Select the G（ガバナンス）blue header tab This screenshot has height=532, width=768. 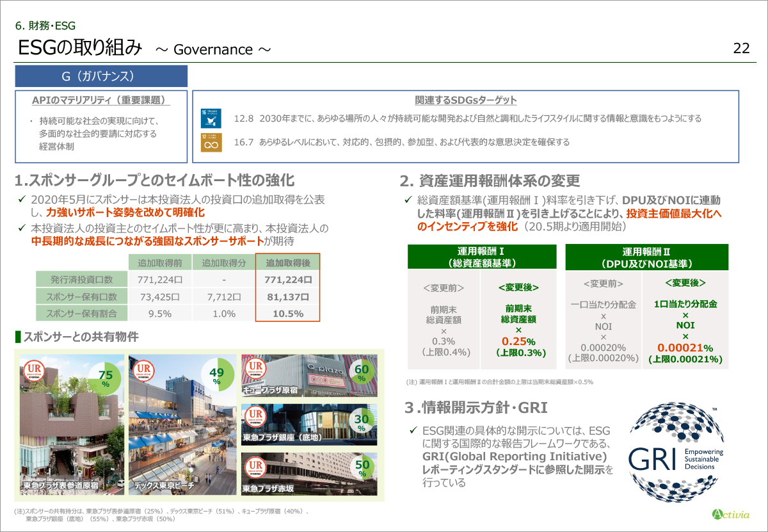click(x=101, y=76)
